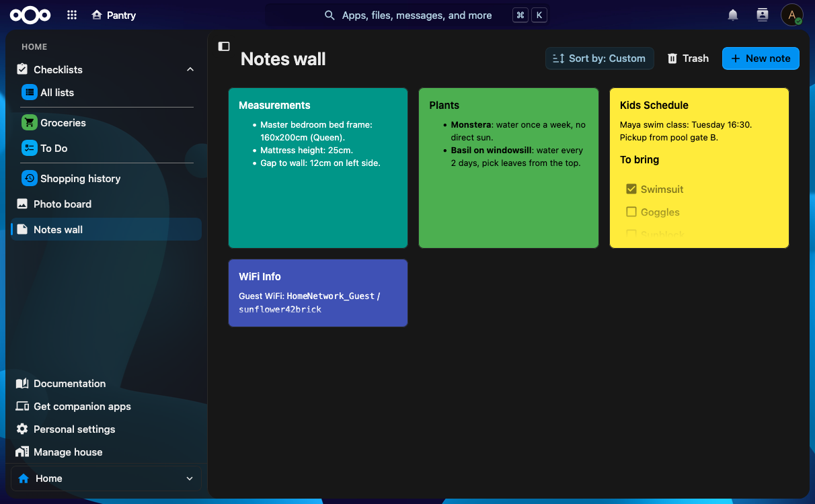Open the green Plants note card
Image resolution: width=815 pixels, height=504 pixels.
pos(508,168)
